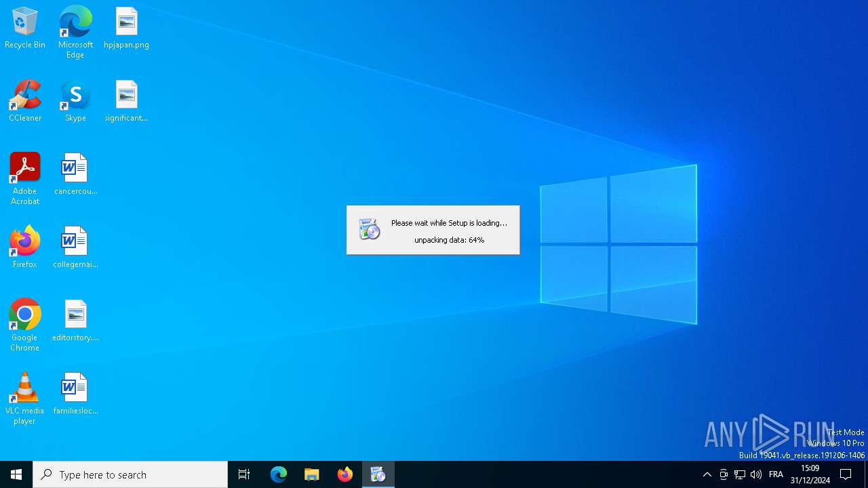Show hidden system tray icons
The height and width of the screenshot is (488, 868).
pyautogui.click(x=707, y=474)
